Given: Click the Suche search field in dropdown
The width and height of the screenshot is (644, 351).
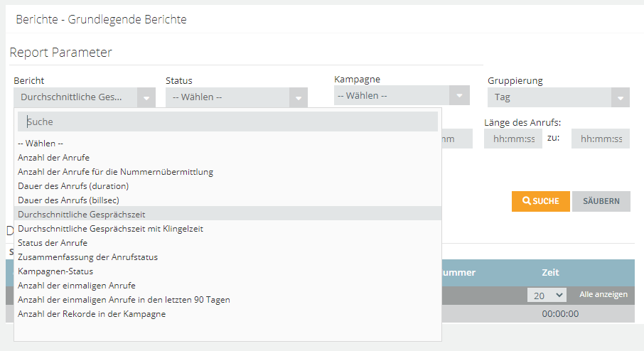Looking at the screenshot, I should 227,122.
